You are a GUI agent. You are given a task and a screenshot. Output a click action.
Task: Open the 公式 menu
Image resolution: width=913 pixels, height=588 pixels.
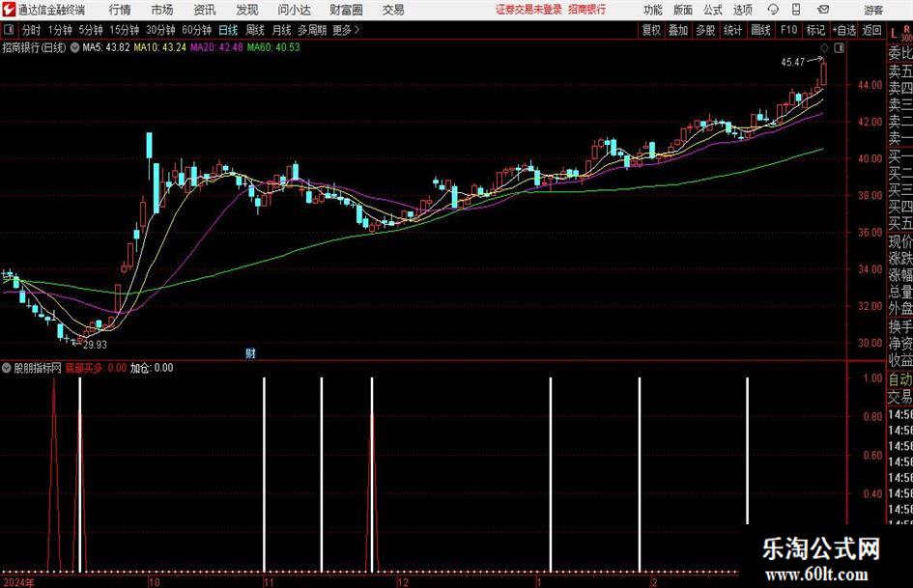click(713, 10)
